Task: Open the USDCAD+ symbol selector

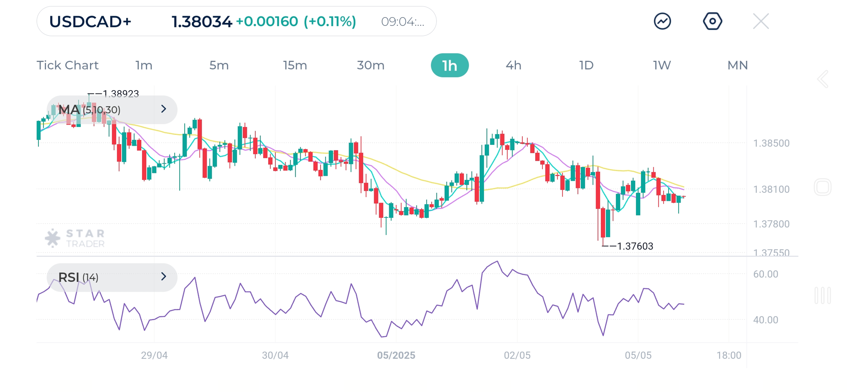Action: point(90,22)
